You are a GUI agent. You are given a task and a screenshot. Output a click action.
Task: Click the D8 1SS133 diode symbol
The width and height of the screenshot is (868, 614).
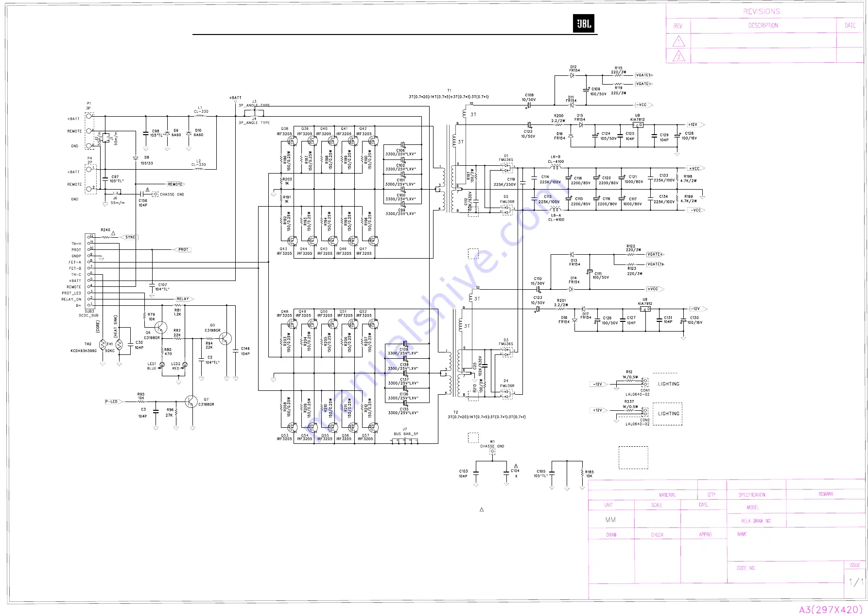(x=136, y=158)
